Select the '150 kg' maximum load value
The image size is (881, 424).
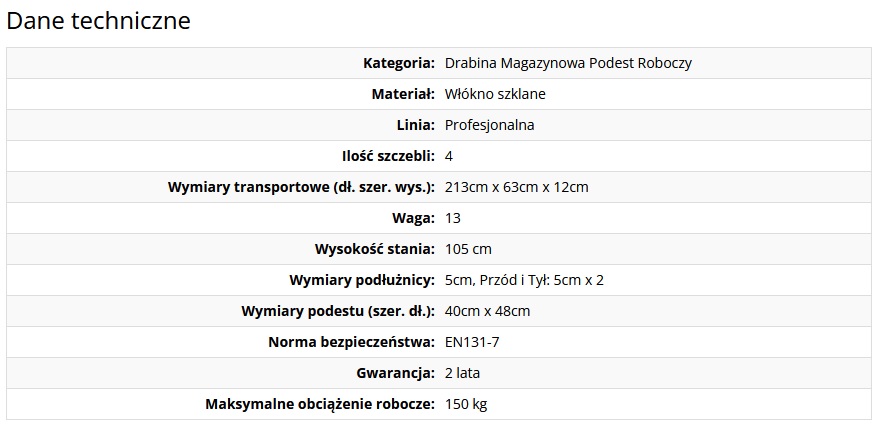click(466, 404)
